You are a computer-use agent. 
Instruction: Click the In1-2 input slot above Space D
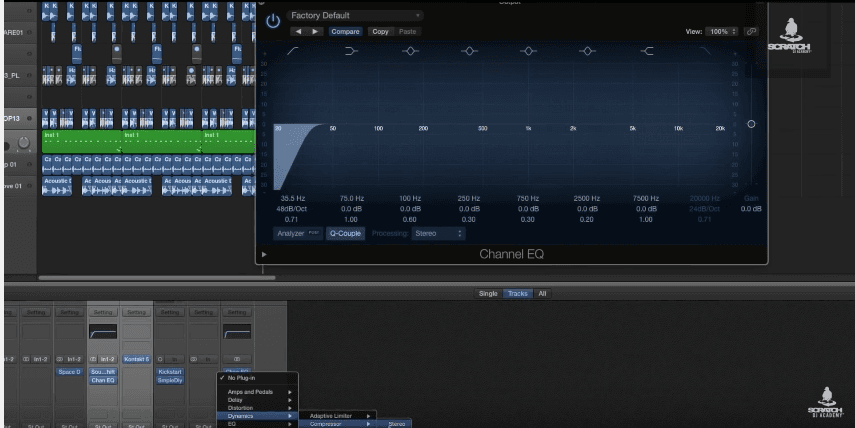tap(74, 359)
